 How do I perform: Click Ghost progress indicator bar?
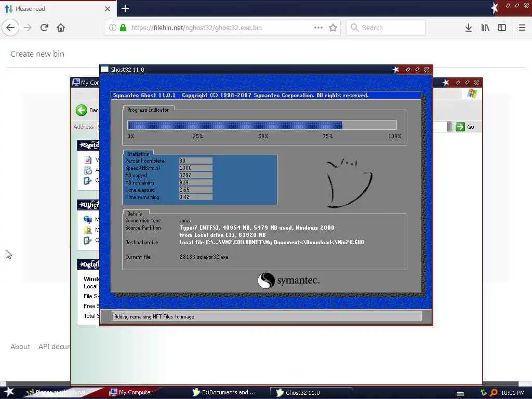[x=262, y=125]
